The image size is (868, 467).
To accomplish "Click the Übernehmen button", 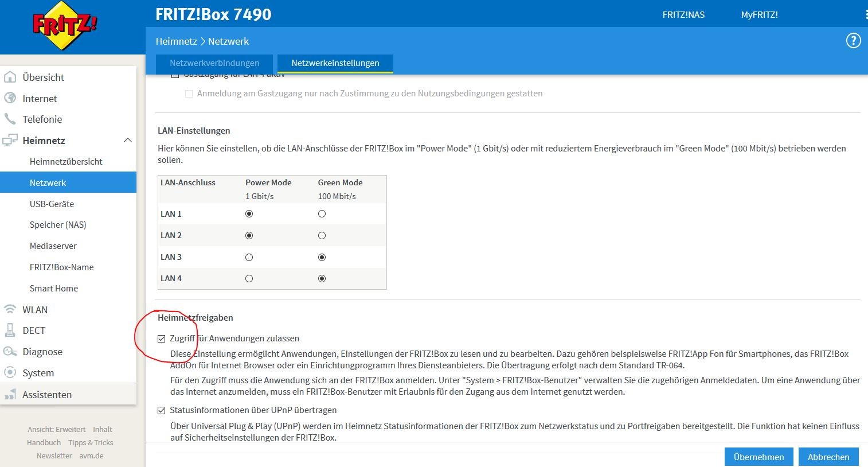I will point(758,457).
